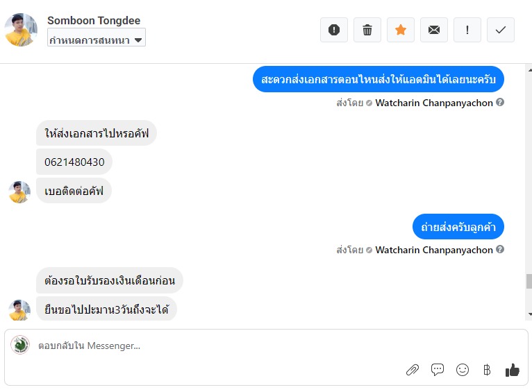Open Somboon Tongdee's header profile picture
The width and height of the screenshot is (532, 392).
pos(21,30)
